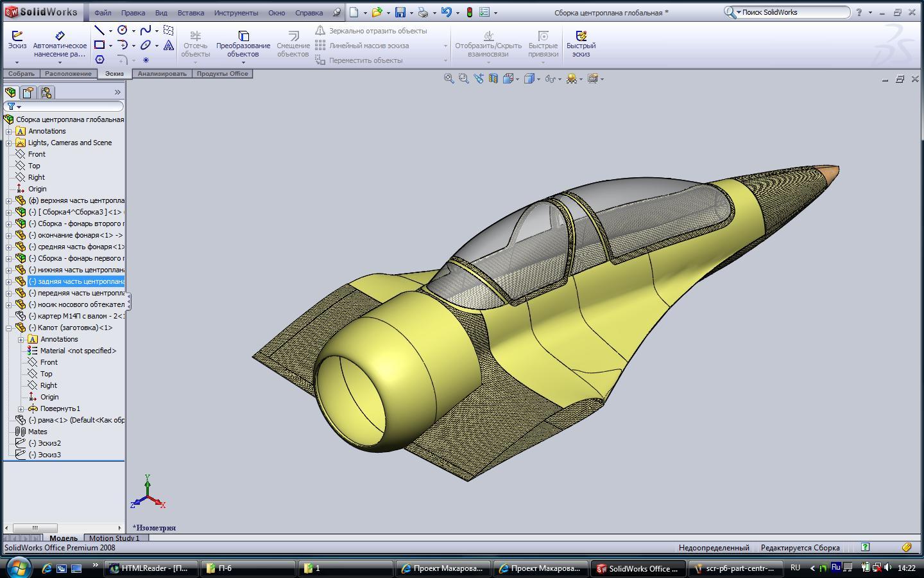This screenshot has width=924, height=578.
Task: Pick the Spline sketch tool
Action: 146,30
